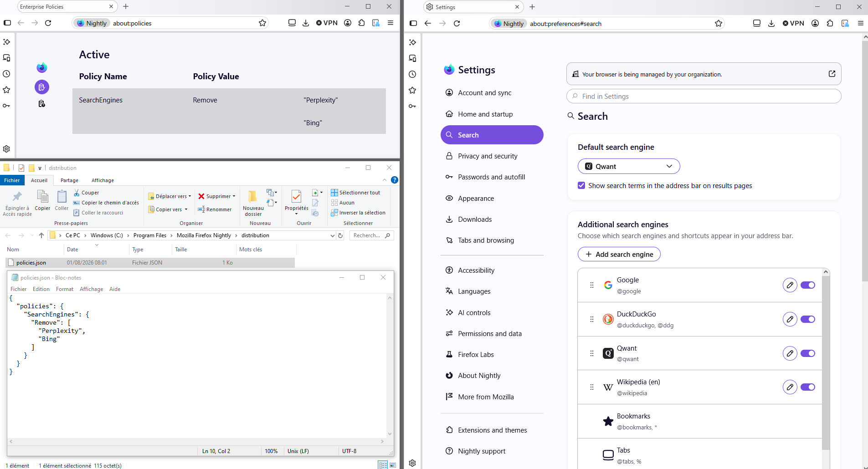The image size is (868, 469).
Task: Click Add search engine button
Action: 619,254
